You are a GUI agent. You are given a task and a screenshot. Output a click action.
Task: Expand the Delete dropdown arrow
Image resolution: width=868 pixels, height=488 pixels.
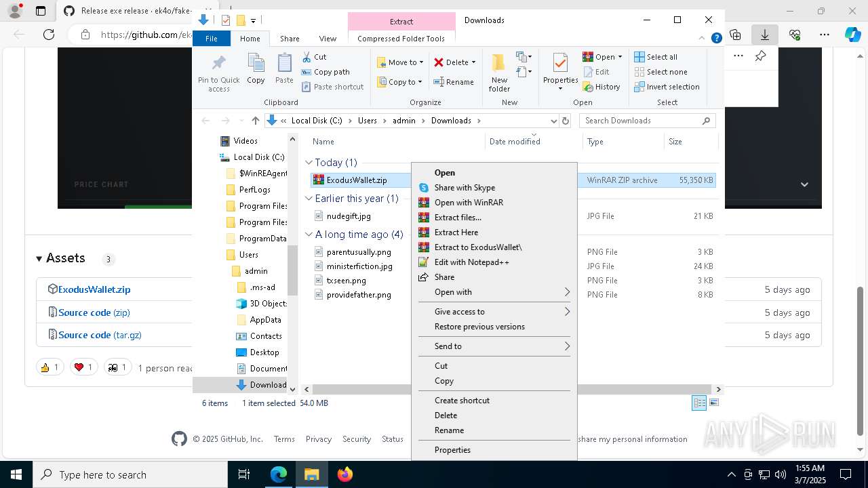[473, 62]
